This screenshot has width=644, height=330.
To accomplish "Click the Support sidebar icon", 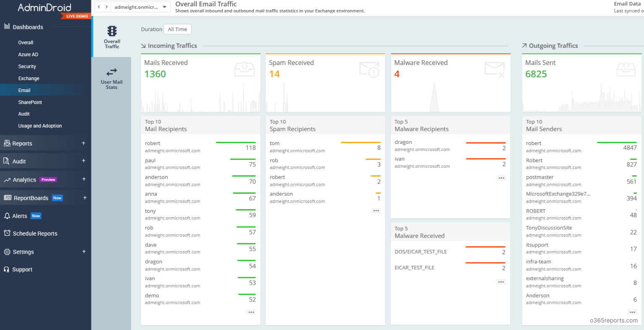I will click(x=6, y=270).
